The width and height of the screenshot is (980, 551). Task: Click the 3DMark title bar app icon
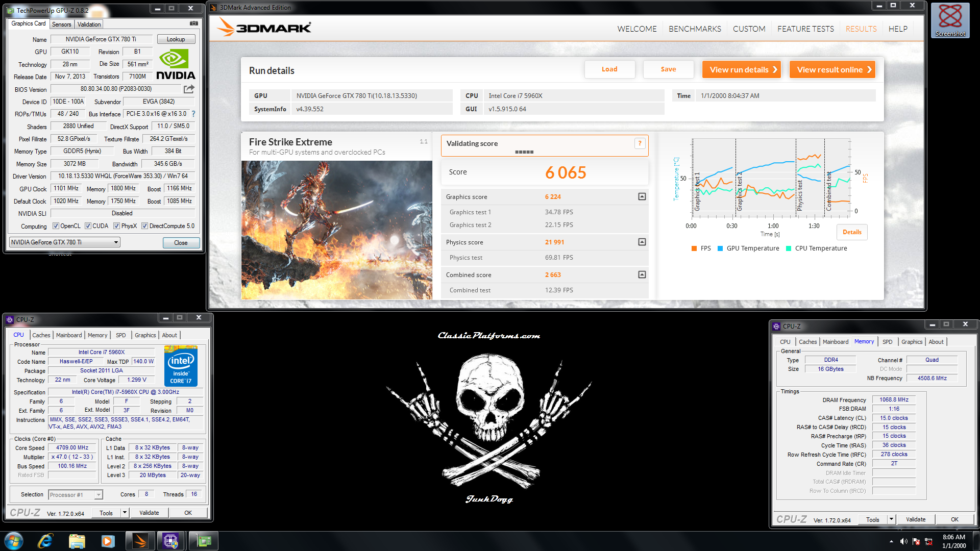213,7
